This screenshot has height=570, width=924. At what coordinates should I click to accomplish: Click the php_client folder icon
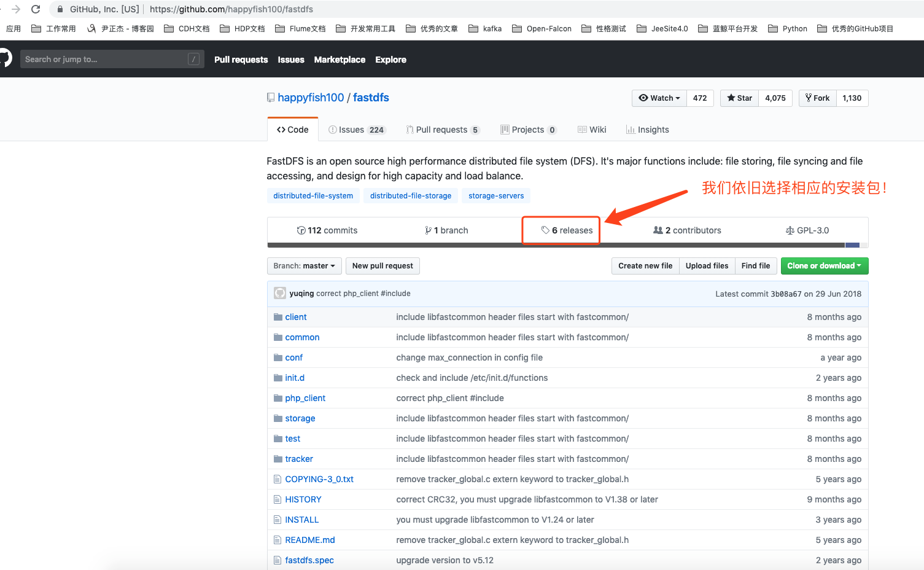[278, 398]
